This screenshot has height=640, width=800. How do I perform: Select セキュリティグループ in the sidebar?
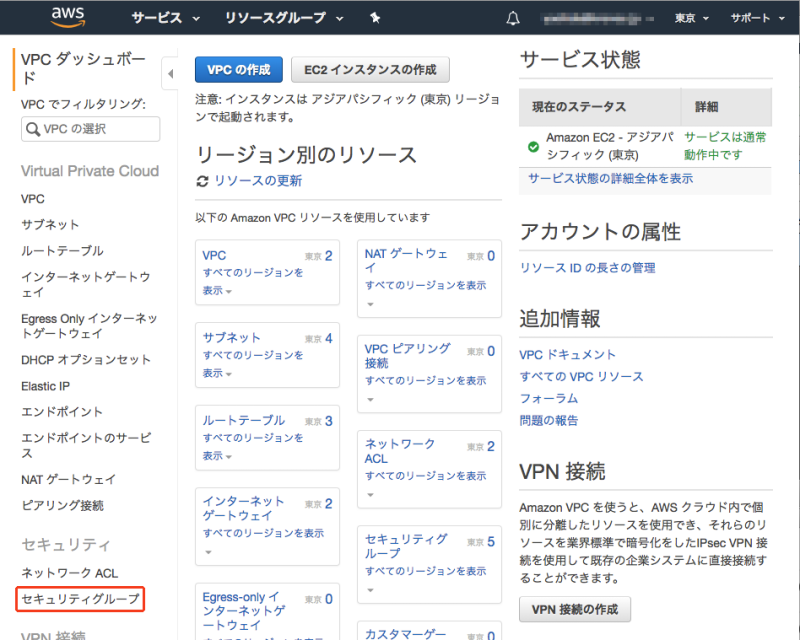[80, 599]
